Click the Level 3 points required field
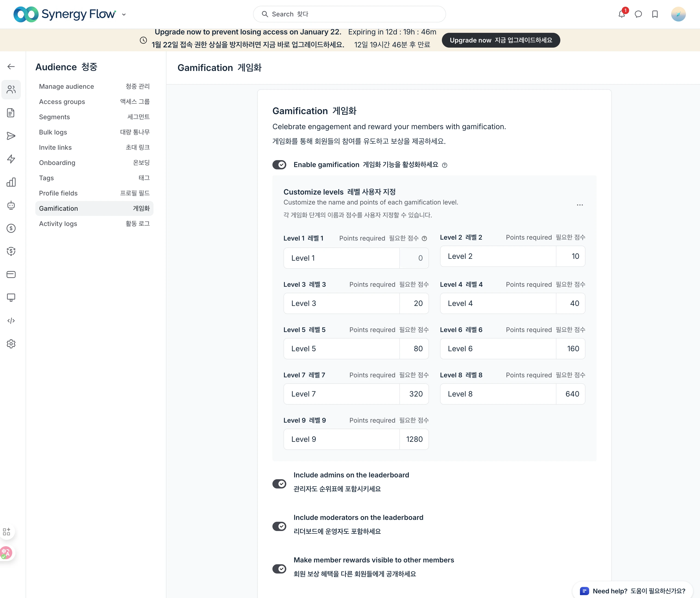700x598 pixels. [x=414, y=303]
